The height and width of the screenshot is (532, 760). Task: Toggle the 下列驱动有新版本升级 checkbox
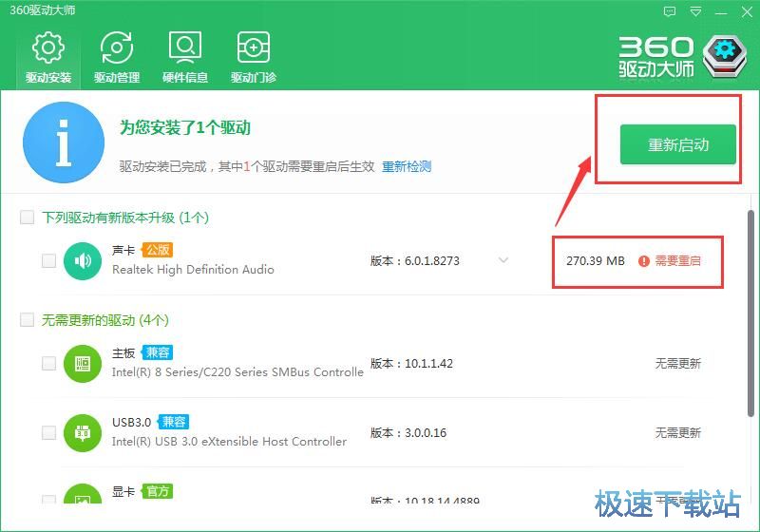point(28,217)
